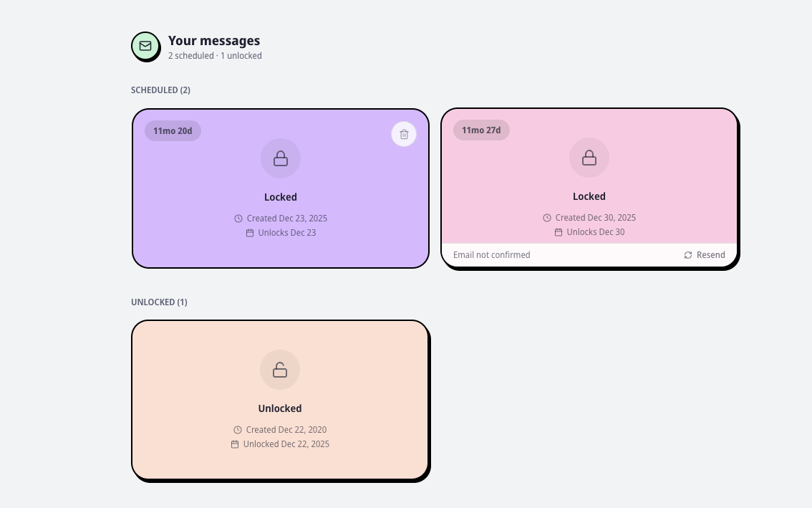Click Resend to confirm your email
This screenshot has width=812, height=508.
point(710,255)
